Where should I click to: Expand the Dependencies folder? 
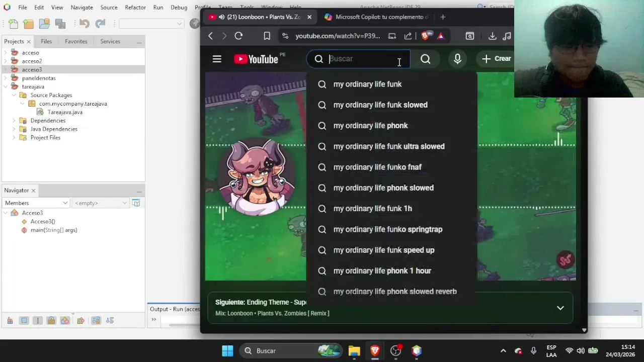(x=14, y=121)
